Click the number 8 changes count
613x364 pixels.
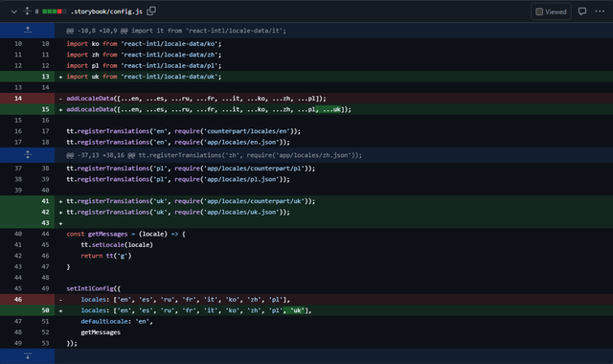coord(36,11)
